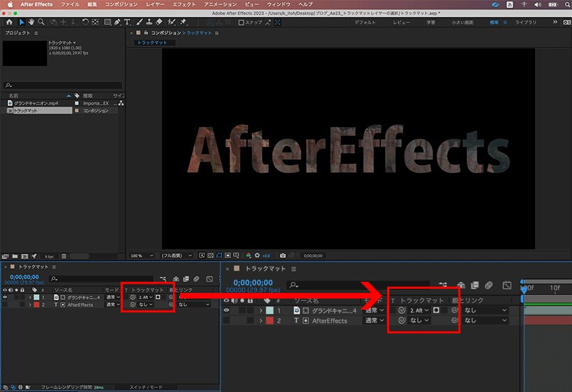Click parent pick whip for AfterEffects layer, enlarged timeline
The height and width of the screenshot is (392, 572).
[x=454, y=320]
